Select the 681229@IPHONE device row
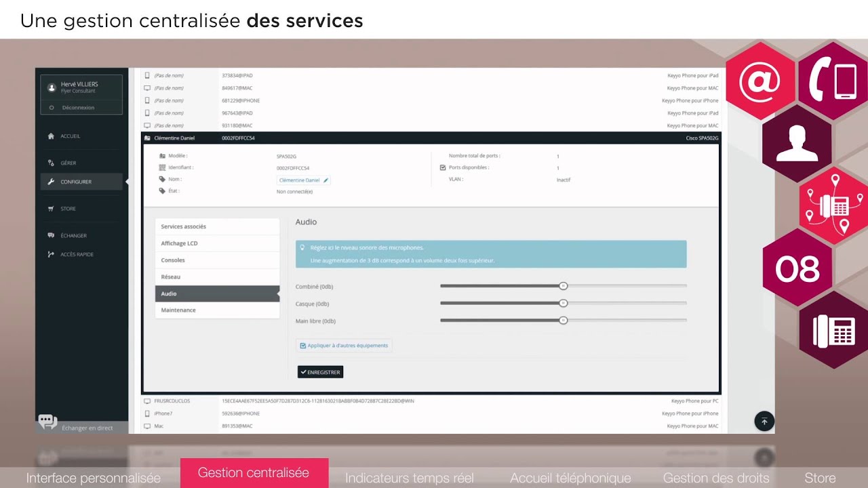 pos(431,100)
